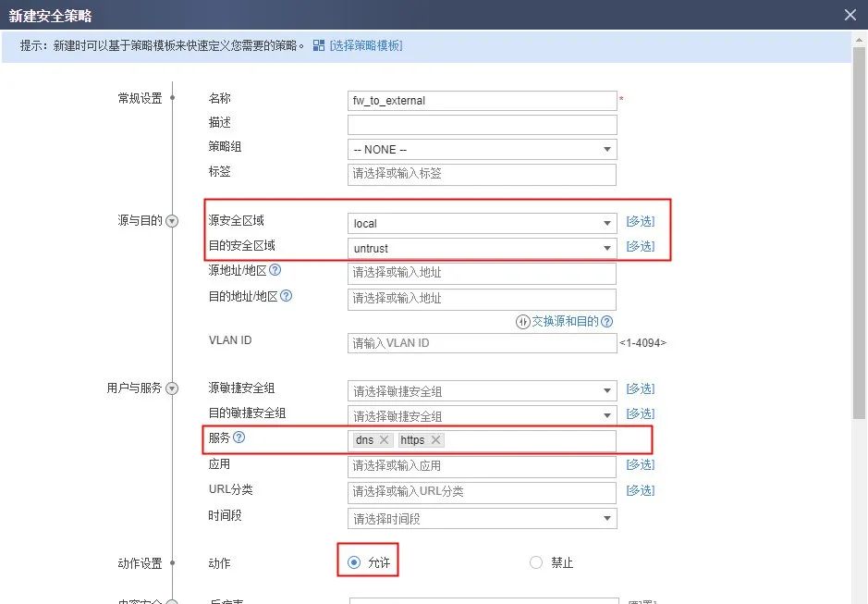This screenshot has height=604, width=868.
Task: Click the 应用 input field
Action: click(483, 466)
